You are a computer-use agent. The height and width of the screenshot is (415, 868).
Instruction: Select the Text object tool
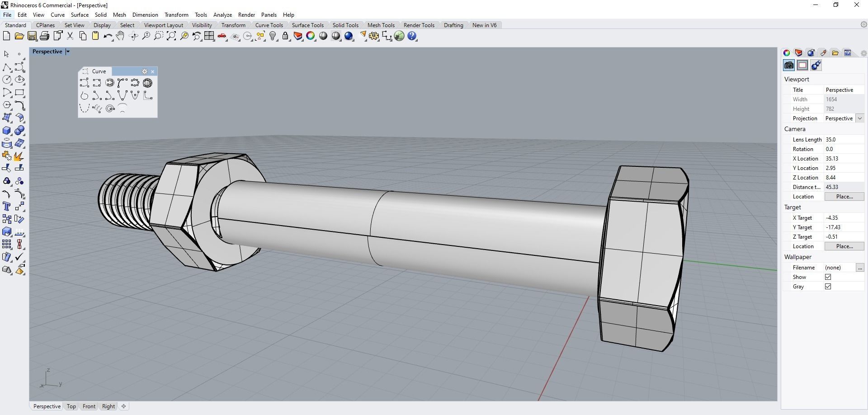click(7, 207)
